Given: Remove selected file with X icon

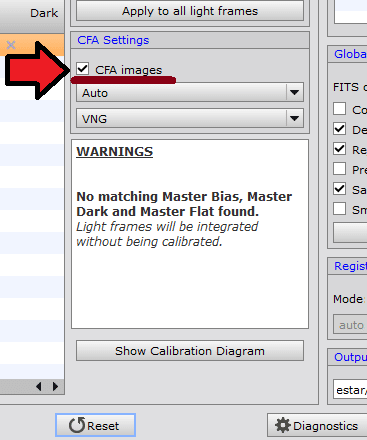Looking at the screenshot, I should tap(11, 45).
